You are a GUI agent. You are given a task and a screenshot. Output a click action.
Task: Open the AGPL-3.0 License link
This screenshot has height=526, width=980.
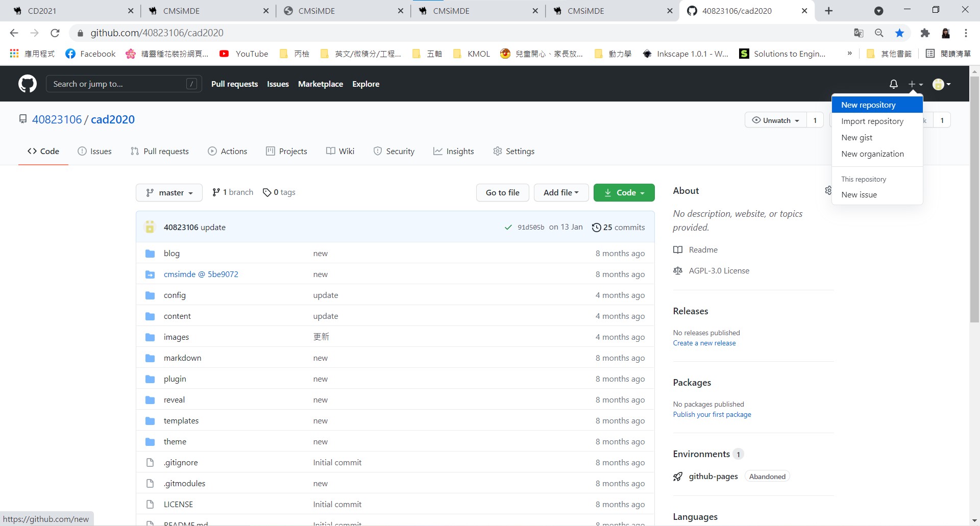pos(712,271)
